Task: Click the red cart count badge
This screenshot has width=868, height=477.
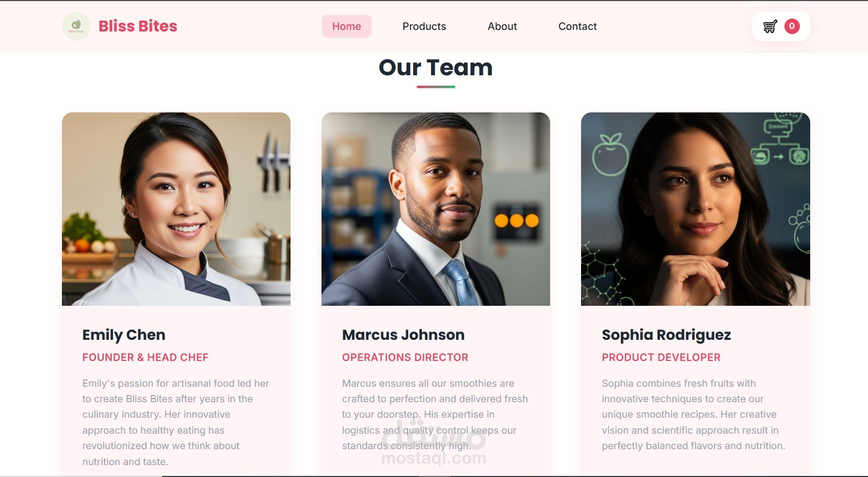Action: click(792, 26)
